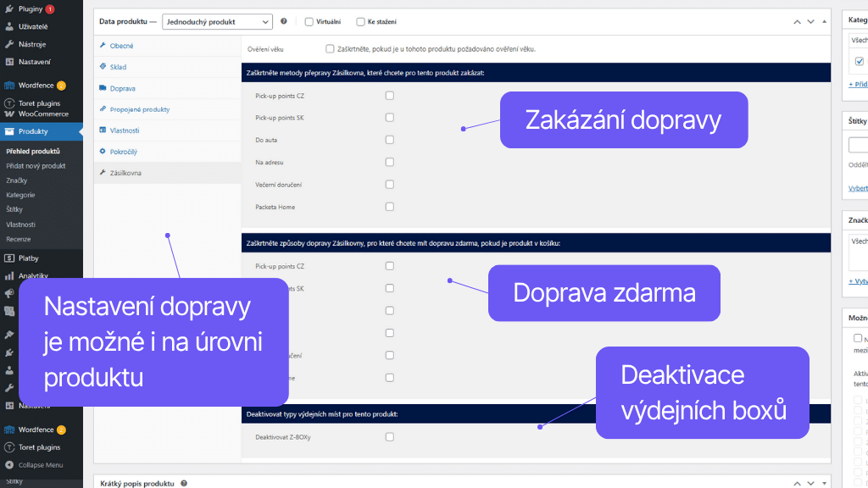
Task: Click the Toret plugins icon
Action: pos(9,103)
